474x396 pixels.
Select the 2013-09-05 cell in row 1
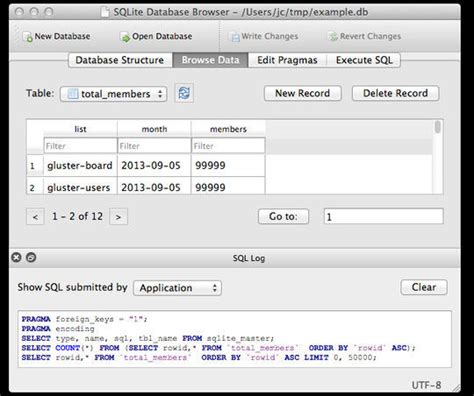click(x=154, y=166)
